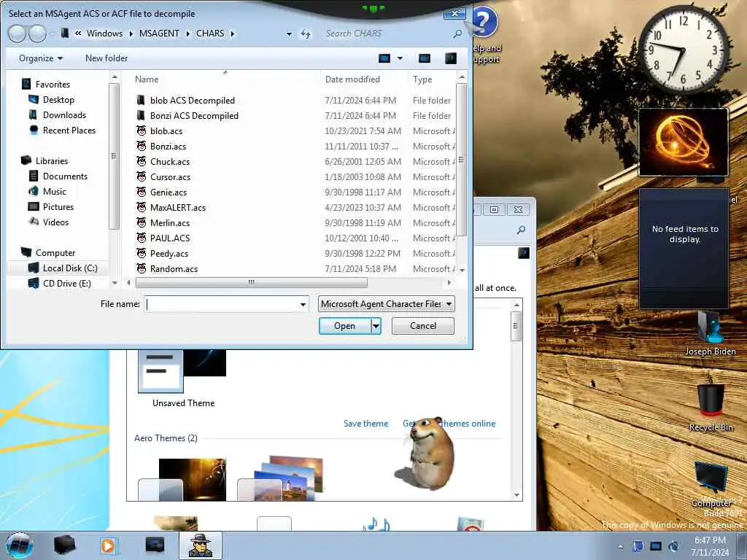Click the MSAGENT breadcrumb segment

(x=159, y=34)
